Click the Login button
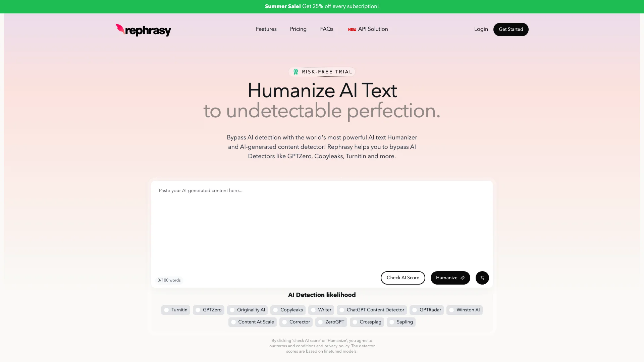 (x=481, y=29)
